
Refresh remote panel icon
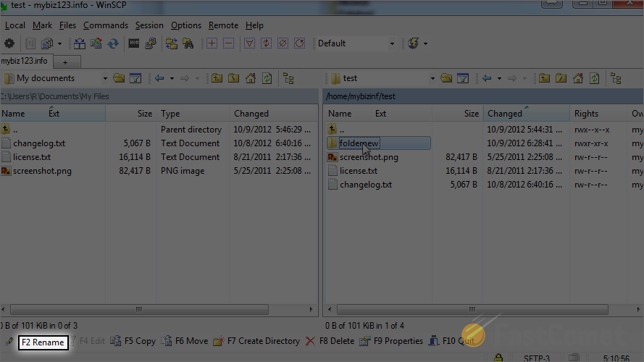click(x=595, y=78)
